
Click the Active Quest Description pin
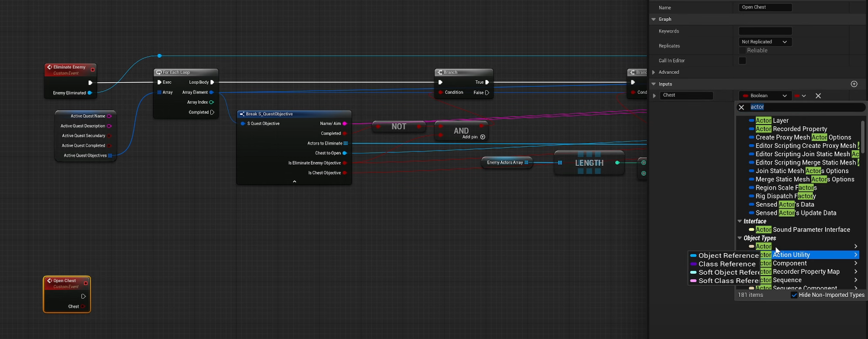(x=109, y=126)
